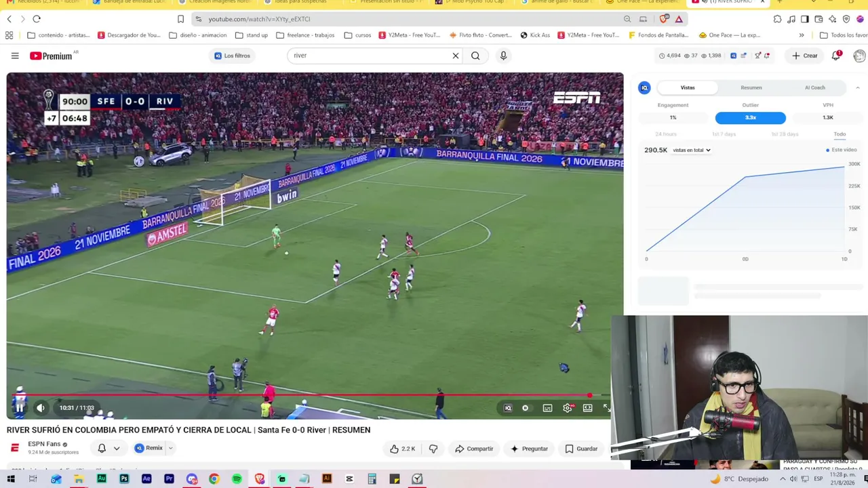Image resolution: width=868 pixels, height=488 pixels.
Task: Open the Brave Wallet icon
Action: tap(818, 19)
